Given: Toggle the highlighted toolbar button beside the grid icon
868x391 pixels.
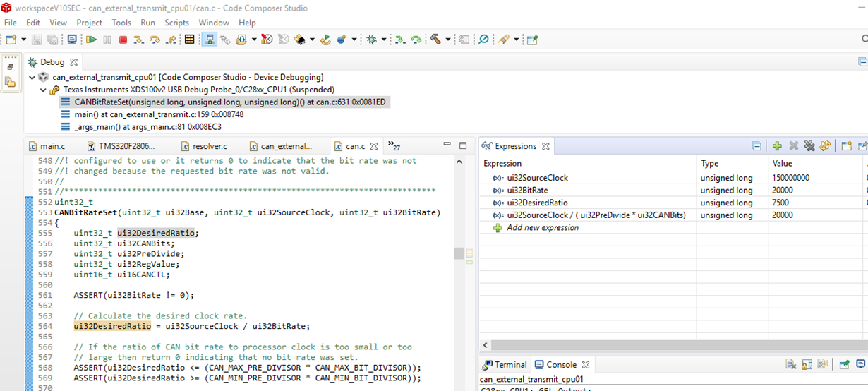Looking at the screenshot, I should coord(209,40).
